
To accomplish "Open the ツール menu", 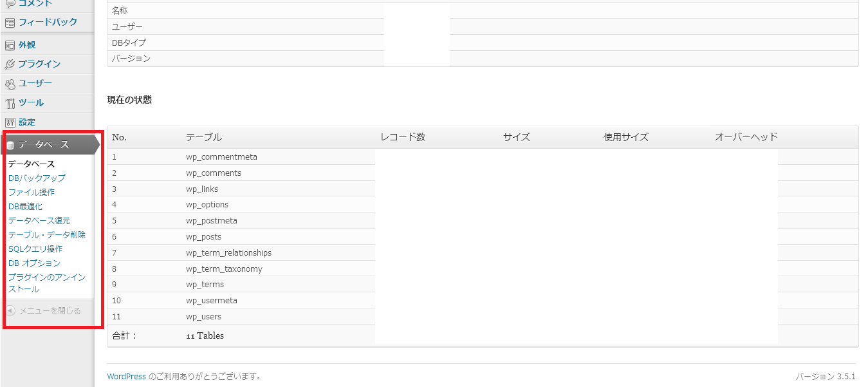I will [x=31, y=103].
